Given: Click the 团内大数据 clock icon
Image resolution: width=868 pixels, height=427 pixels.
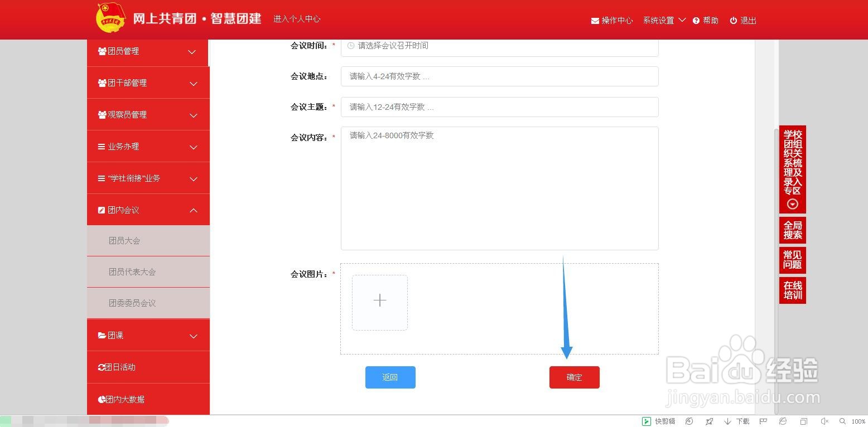Looking at the screenshot, I should coord(102,399).
